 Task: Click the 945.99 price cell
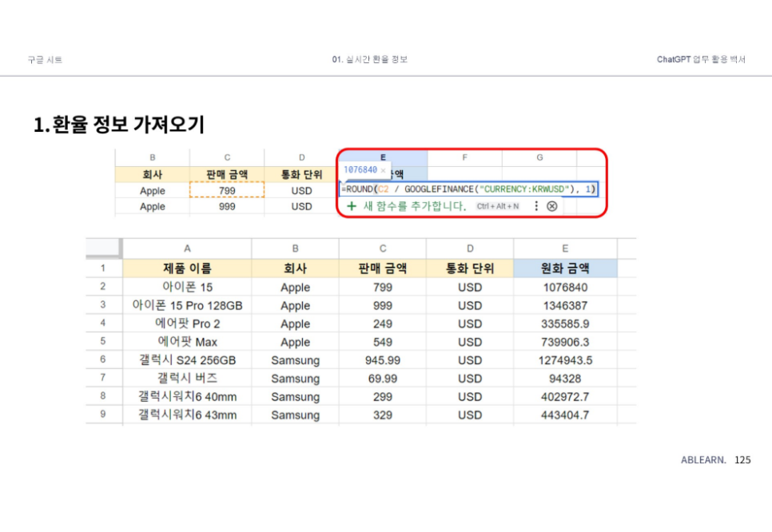click(383, 359)
